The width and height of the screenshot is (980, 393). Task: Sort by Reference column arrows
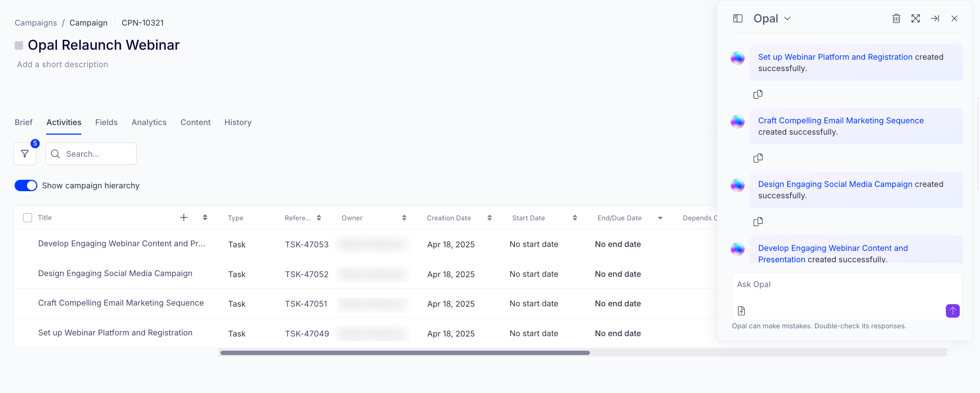319,218
